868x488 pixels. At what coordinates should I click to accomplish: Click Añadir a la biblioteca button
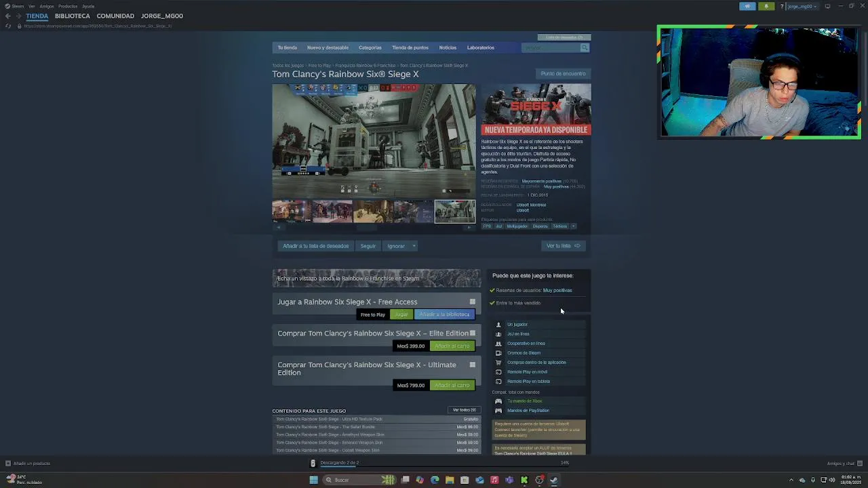(444, 314)
